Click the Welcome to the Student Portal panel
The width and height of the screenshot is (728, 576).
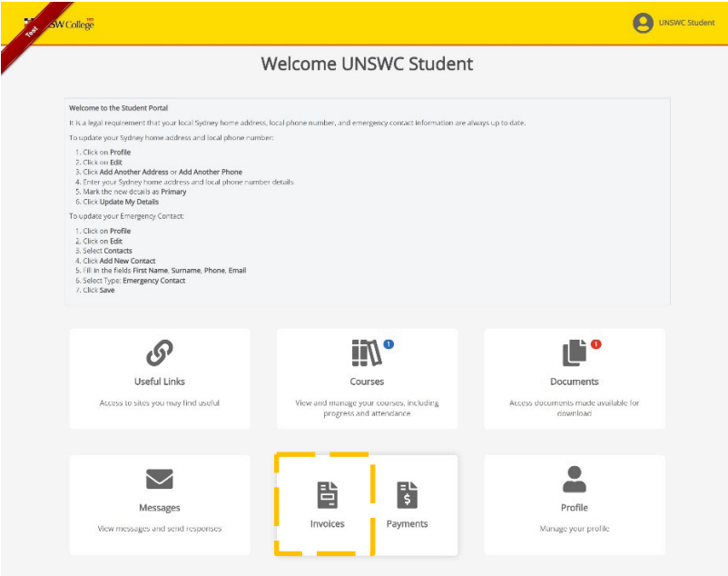[367, 200]
